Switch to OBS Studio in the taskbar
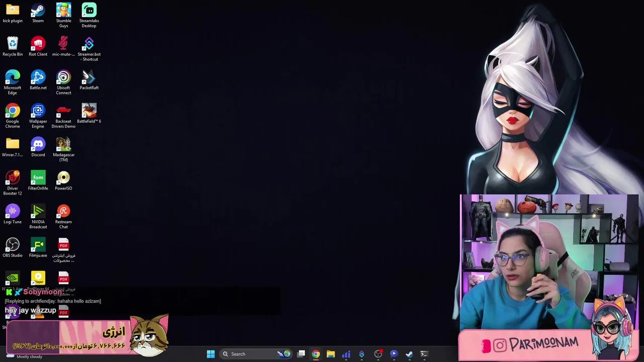Screen dimensions: 644x362 pyautogui.click(x=378, y=354)
